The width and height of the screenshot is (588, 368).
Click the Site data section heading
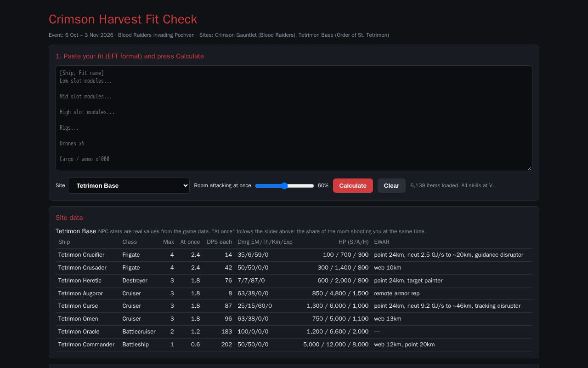tap(69, 218)
